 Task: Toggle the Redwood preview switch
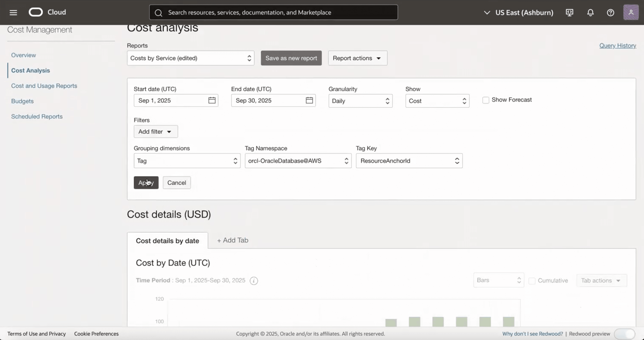coord(624,334)
